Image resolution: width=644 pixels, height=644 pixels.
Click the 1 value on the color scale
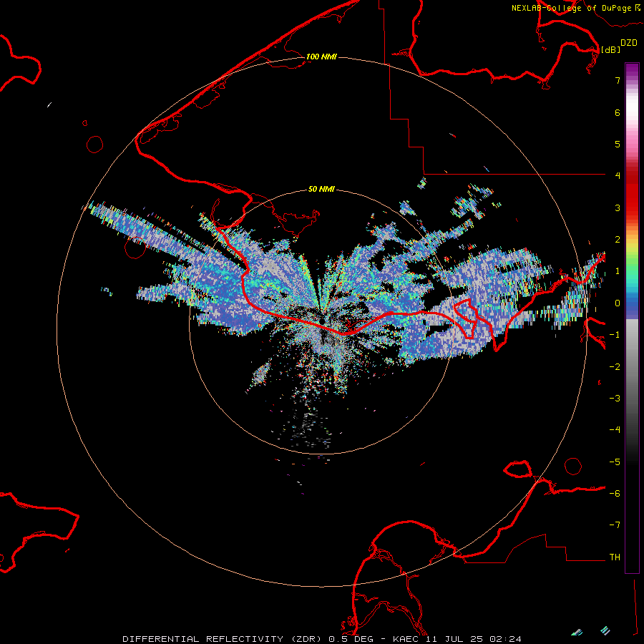pos(618,271)
